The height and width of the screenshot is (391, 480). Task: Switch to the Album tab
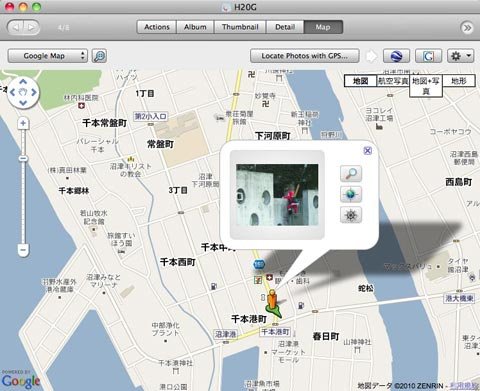point(195,27)
